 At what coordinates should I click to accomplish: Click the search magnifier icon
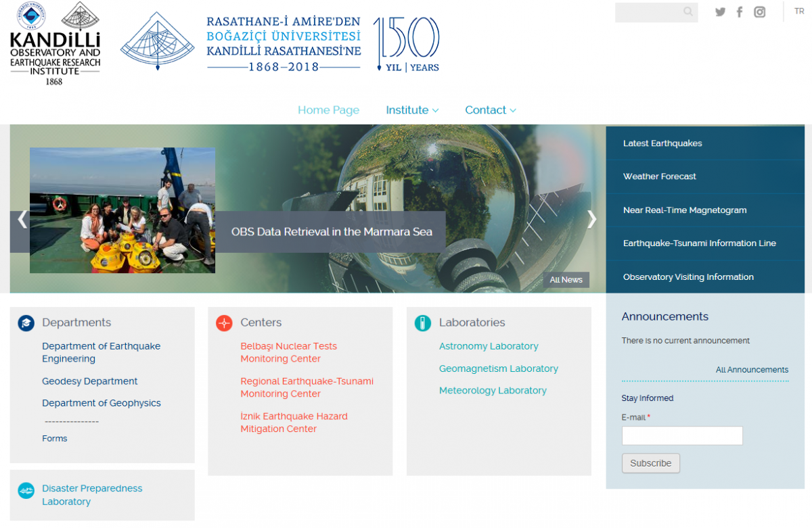pos(688,11)
